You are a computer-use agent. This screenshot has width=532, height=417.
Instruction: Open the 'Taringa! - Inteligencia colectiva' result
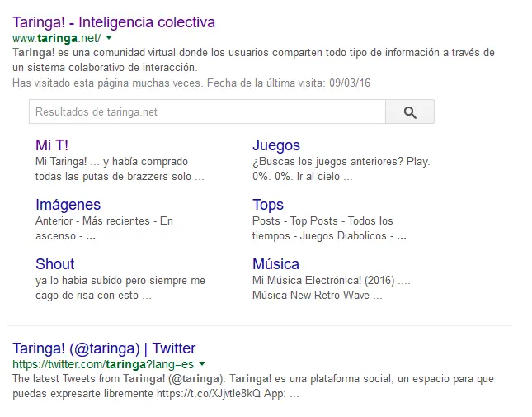(114, 22)
